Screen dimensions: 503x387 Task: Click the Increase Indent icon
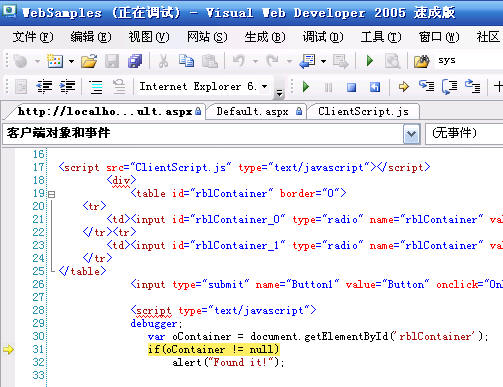67,87
